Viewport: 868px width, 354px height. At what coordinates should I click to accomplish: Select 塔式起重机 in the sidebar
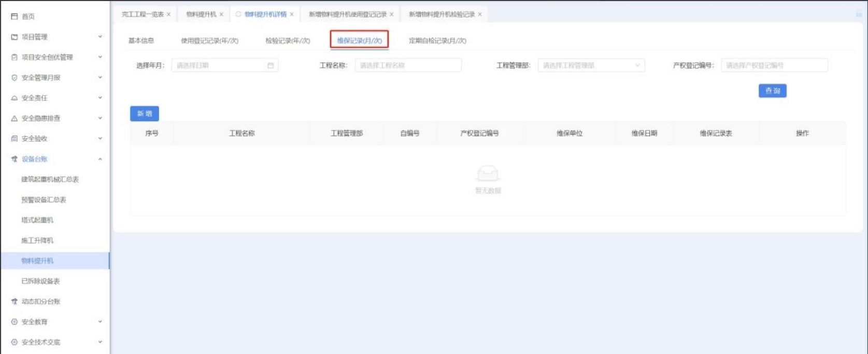(37, 220)
